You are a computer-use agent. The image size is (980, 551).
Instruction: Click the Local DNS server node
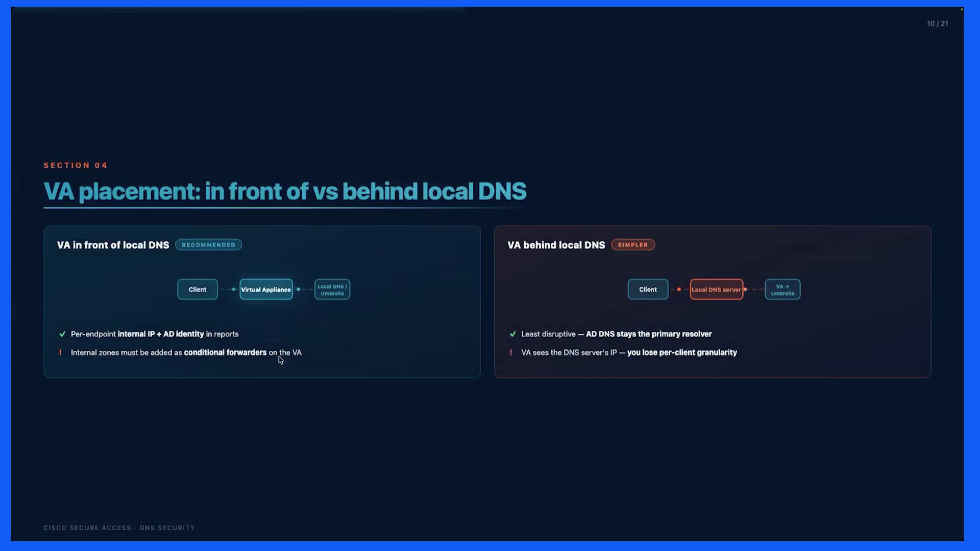[717, 289]
